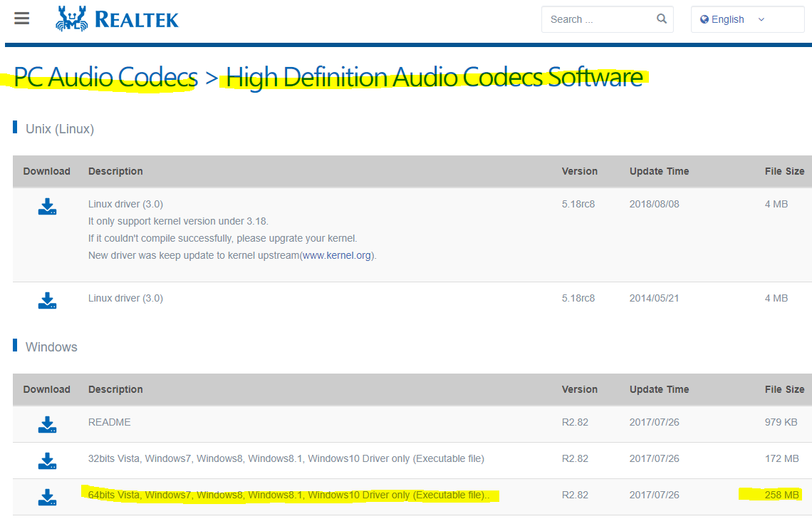Open the English language dropdown

747,19
